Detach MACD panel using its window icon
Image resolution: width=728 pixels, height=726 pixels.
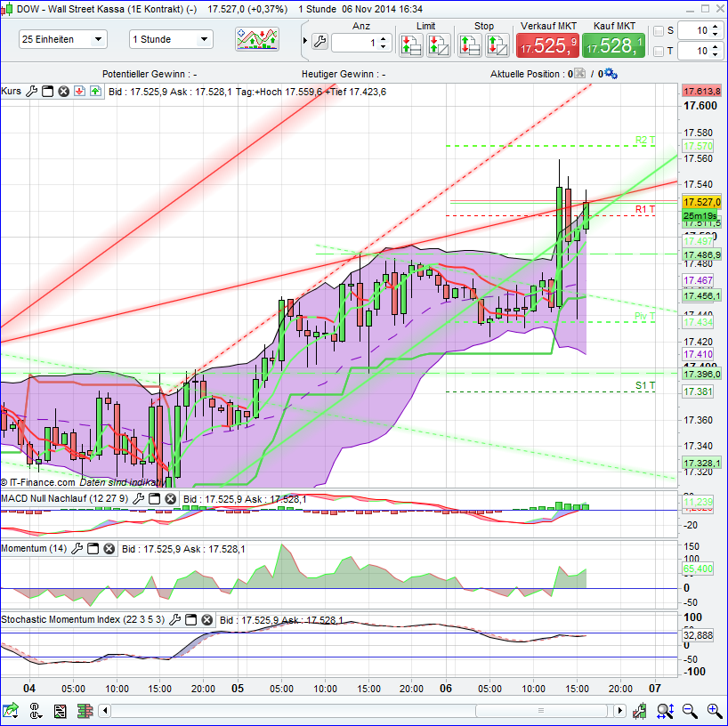pos(153,498)
